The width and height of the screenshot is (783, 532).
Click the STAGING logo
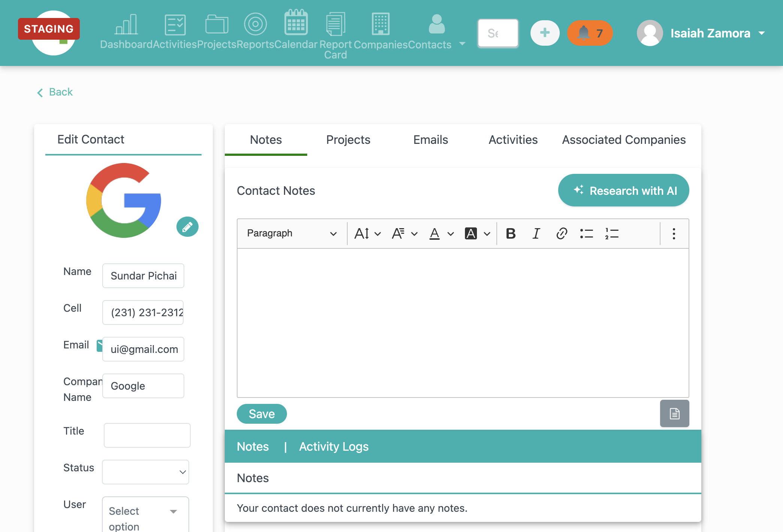click(x=49, y=29)
